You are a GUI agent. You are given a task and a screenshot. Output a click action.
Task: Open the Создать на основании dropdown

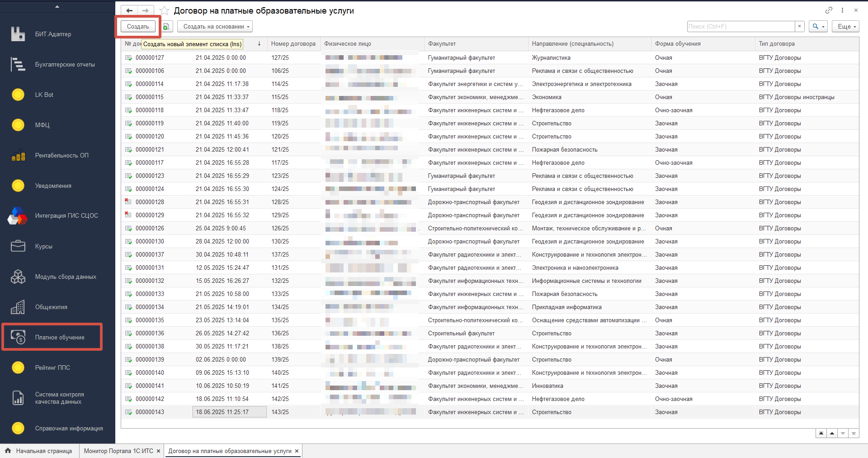tap(215, 27)
